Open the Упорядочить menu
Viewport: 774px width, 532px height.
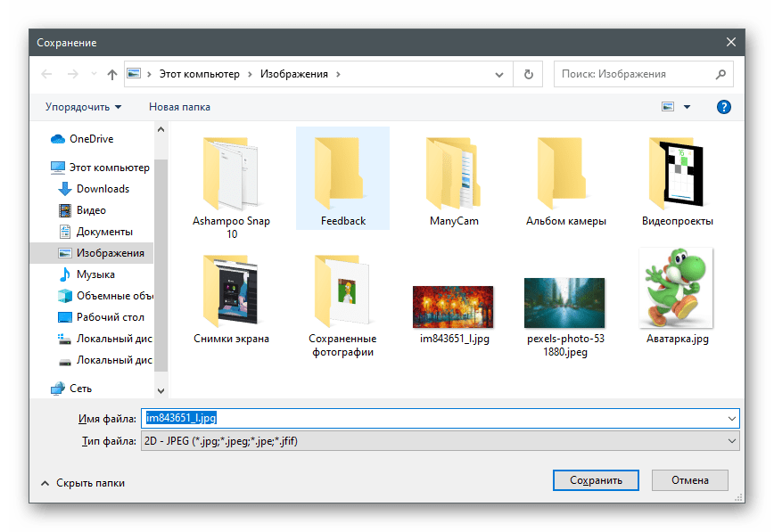(83, 107)
